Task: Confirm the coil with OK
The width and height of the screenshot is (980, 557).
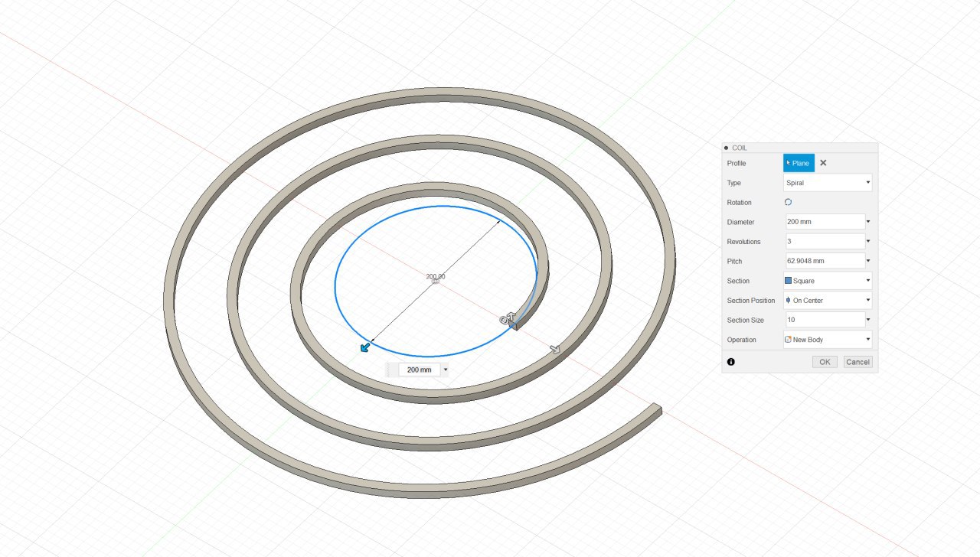Action: [825, 362]
